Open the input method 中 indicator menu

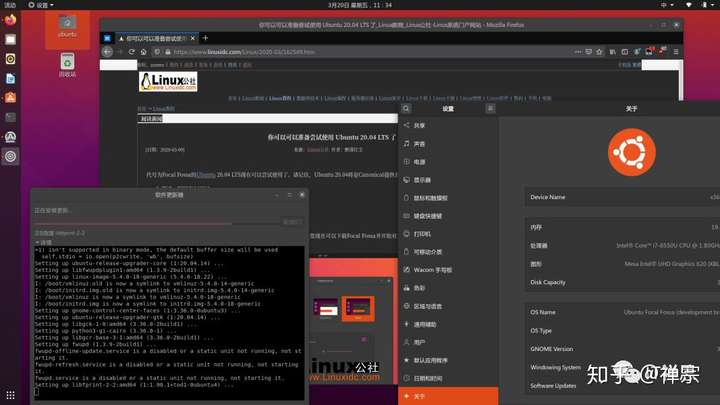point(667,5)
